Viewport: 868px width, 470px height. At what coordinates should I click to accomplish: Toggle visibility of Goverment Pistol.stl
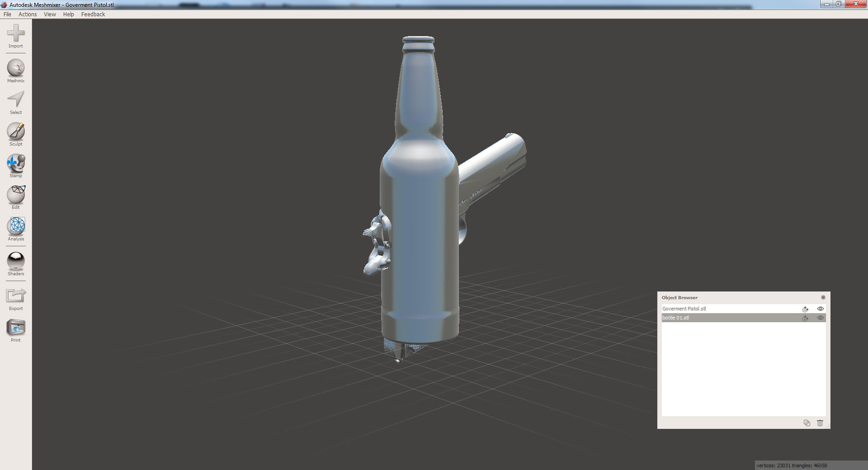pyautogui.click(x=821, y=309)
